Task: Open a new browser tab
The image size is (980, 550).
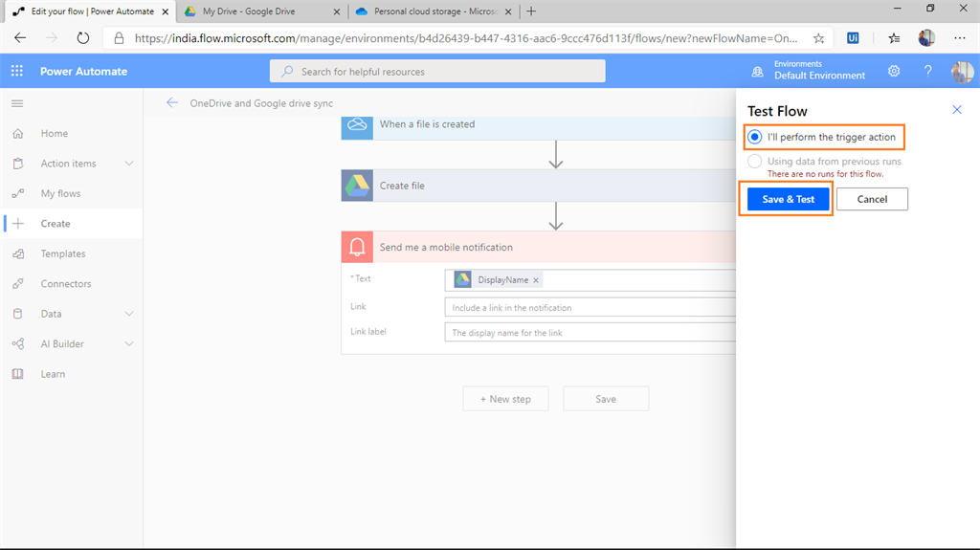Action: [531, 11]
